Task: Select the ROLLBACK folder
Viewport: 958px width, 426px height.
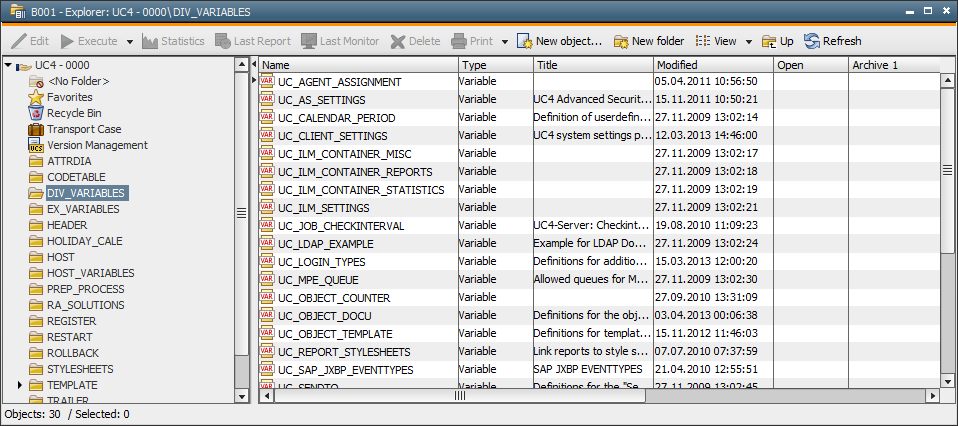Action: [64, 353]
